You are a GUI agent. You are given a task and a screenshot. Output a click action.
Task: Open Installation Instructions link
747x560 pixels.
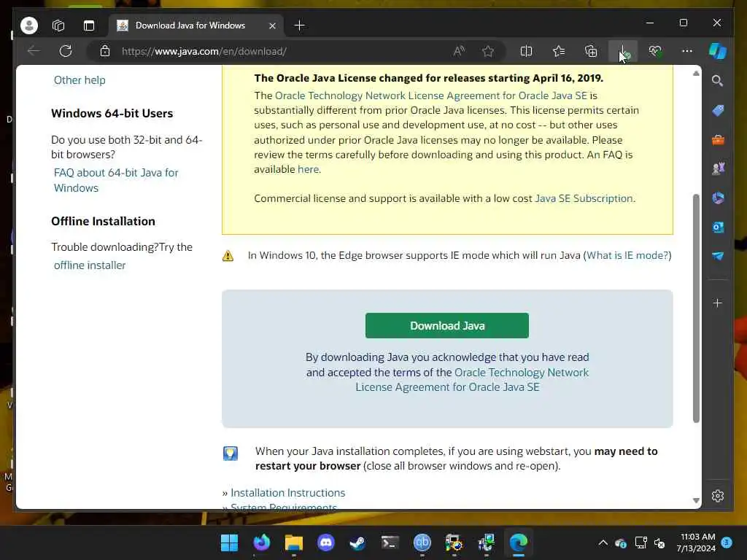(x=287, y=493)
